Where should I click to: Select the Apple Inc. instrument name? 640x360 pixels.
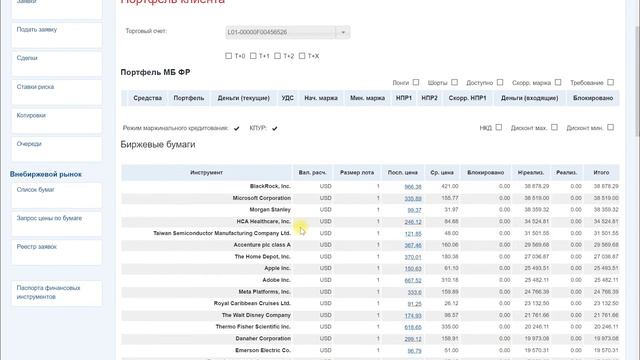(x=277, y=268)
